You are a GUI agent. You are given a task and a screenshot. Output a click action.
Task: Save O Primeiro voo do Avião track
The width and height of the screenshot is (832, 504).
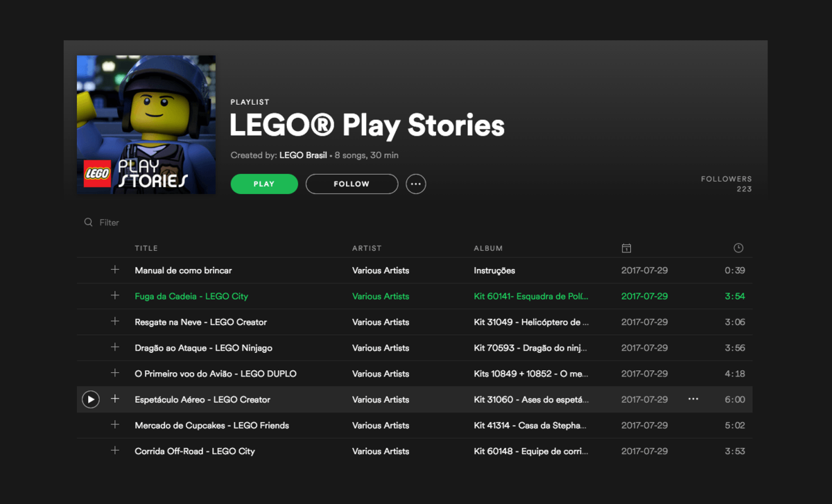115,374
